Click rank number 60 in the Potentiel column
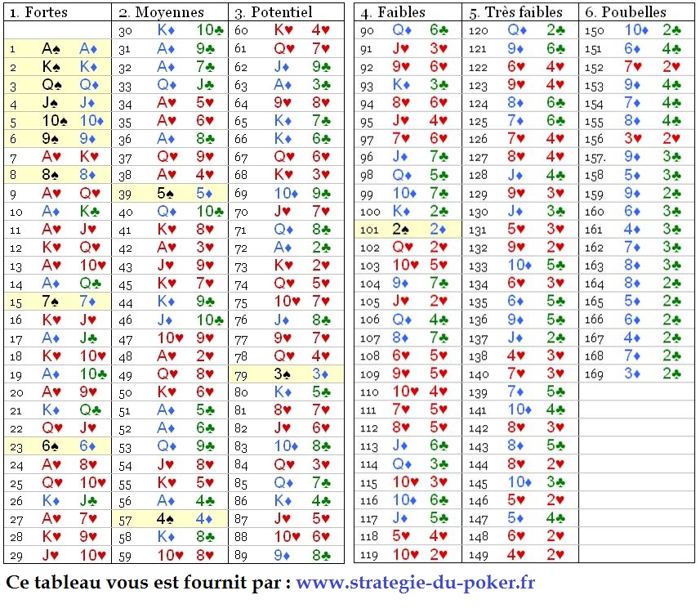 click(x=241, y=31)
